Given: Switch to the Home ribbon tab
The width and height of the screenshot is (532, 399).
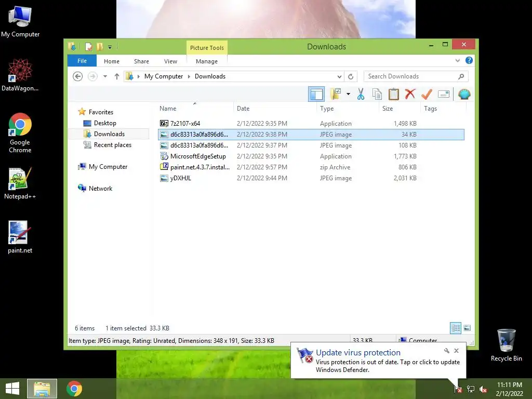Looking at the screenshot, I should (x=112, y=61).
